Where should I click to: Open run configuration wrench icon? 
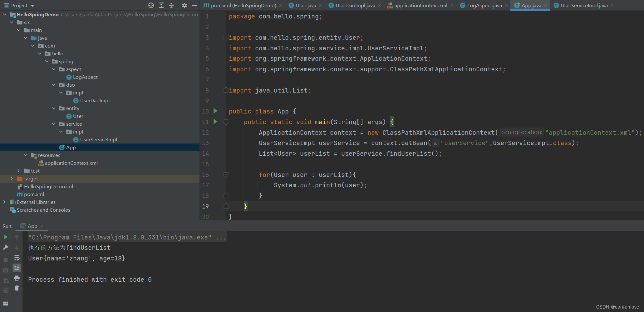point(6,247)
